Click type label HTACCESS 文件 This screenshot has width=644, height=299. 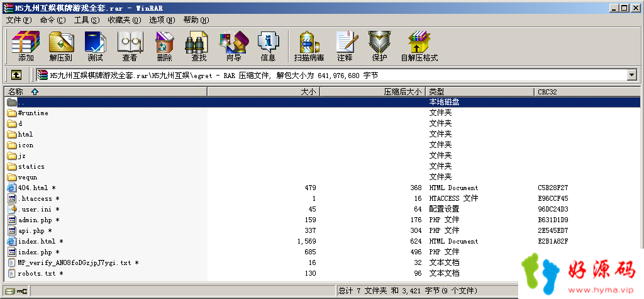pyautogui.click(x=454, y=198)
